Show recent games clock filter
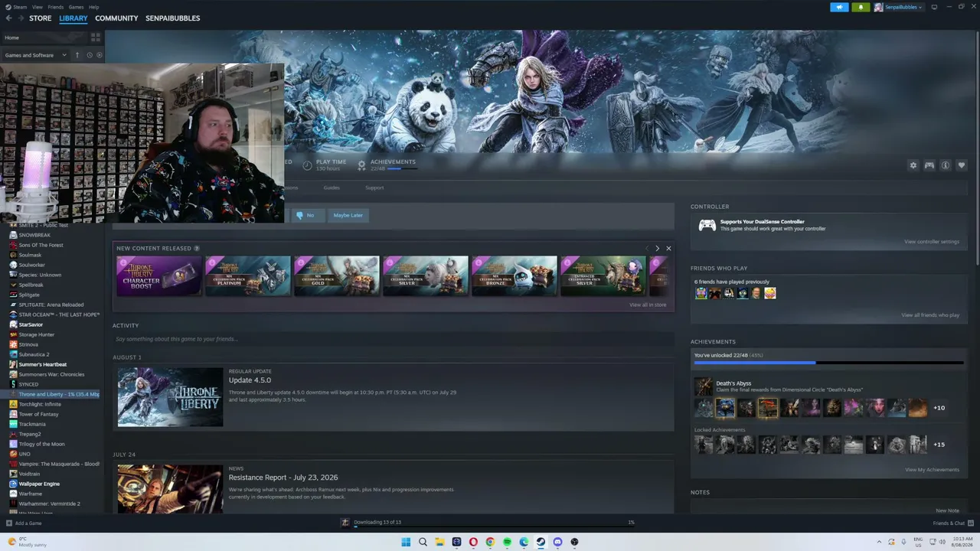 (89, 55)
